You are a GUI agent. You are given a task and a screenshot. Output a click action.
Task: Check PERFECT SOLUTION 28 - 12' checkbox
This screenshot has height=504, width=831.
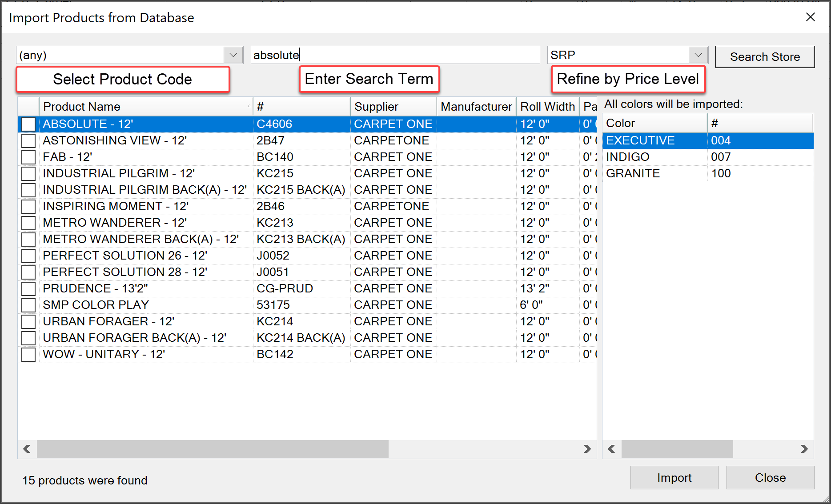[28, 272]
